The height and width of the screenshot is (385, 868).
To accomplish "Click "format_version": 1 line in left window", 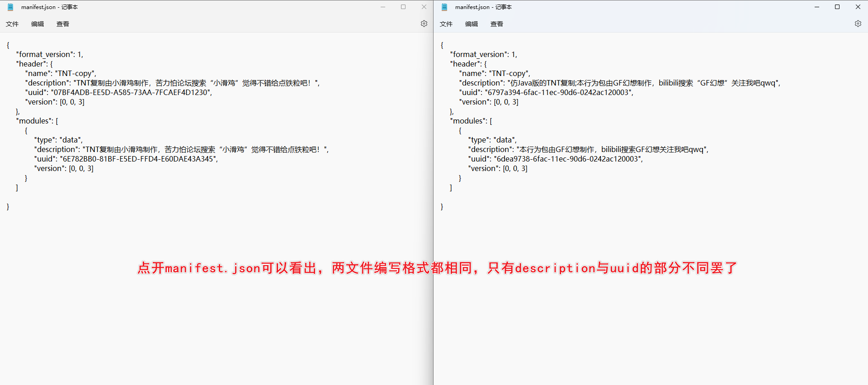I will (50, 54).
